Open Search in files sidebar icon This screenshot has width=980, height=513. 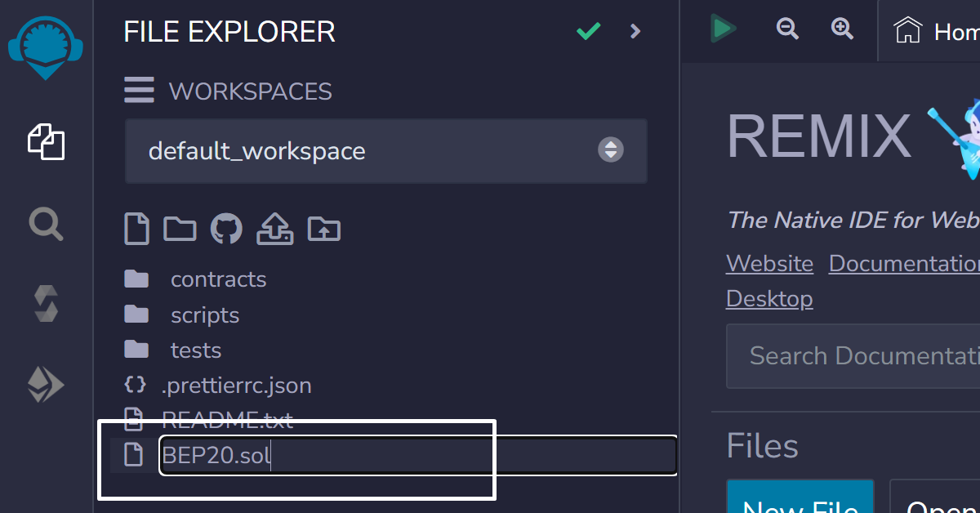(x=46, y=223)
